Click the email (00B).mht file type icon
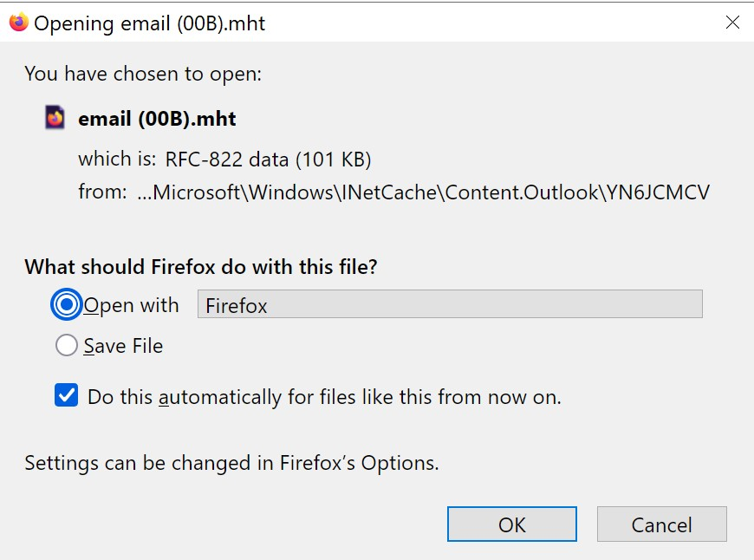754x560 pixels. pos(55,117)
